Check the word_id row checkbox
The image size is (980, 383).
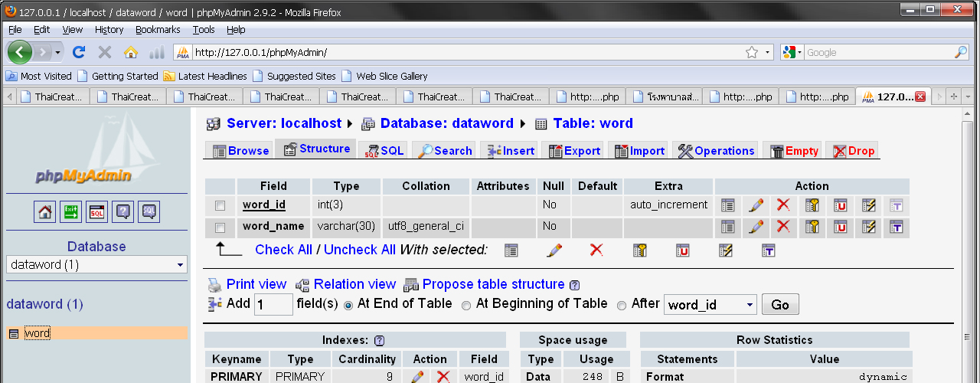coord(220,206)
